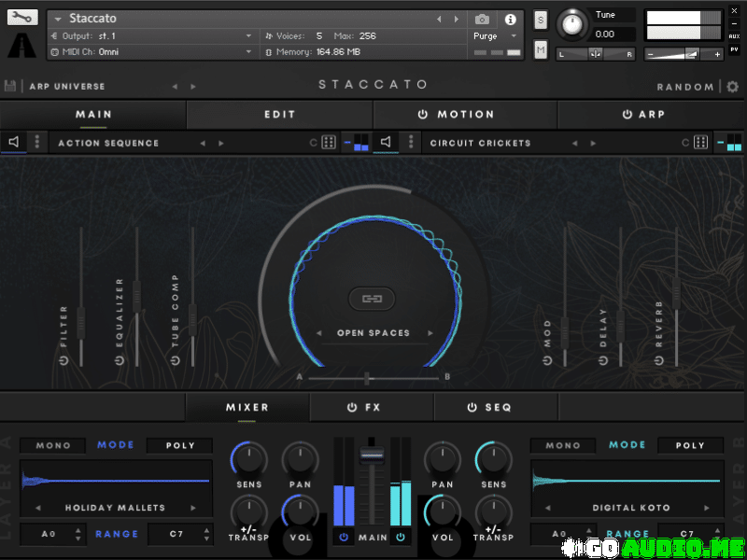Toggle the Equalizer power button
Image resolution: width=747 pixels, height=560 pixels.
(120, 360)
